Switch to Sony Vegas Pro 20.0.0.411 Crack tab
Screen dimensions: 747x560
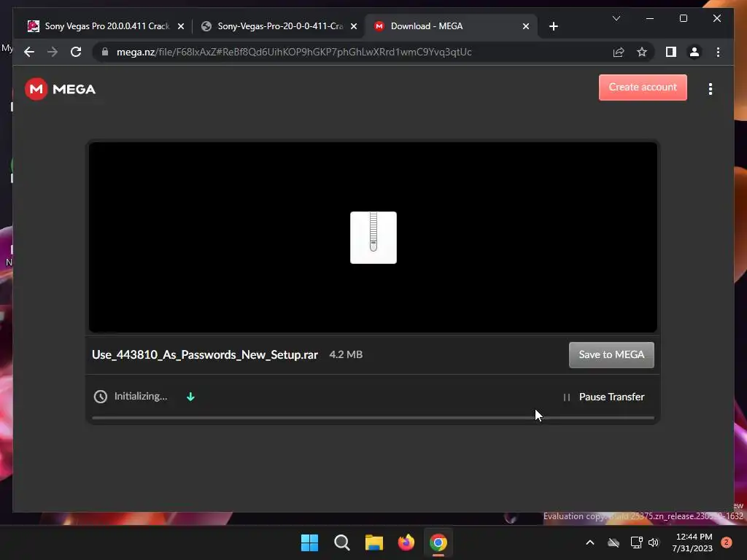[107, 26]
